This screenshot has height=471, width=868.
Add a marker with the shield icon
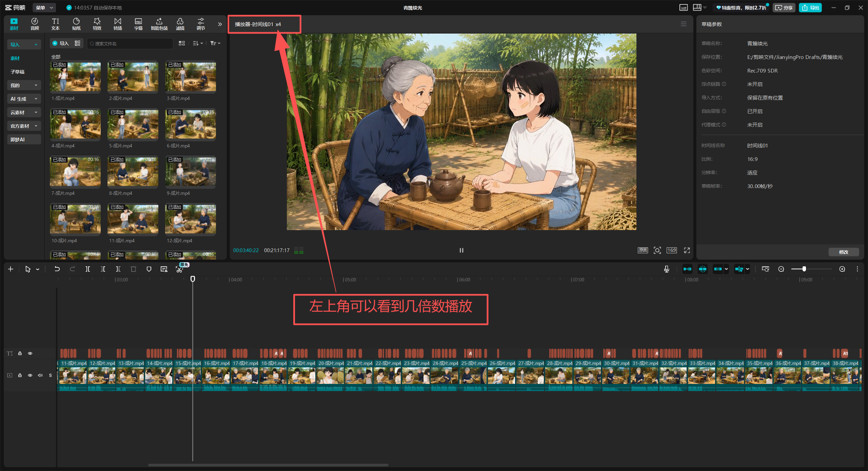point(149,269)
